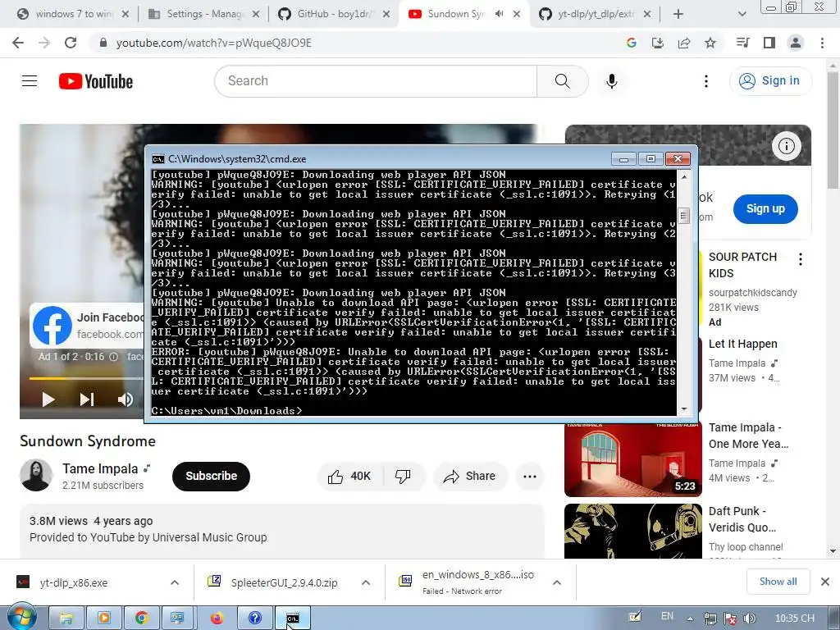
Task: Open Windows Start menu
Action: (x=21, y=617)
